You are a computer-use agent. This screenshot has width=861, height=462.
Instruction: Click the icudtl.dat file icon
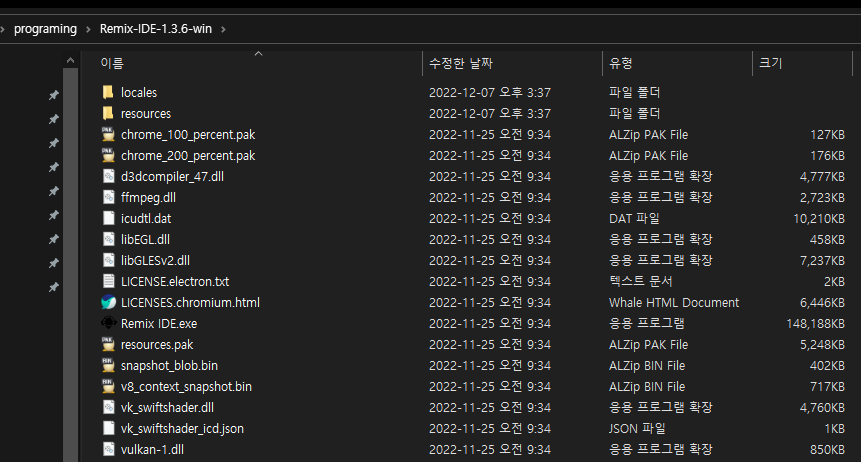(x=109, y=218)
